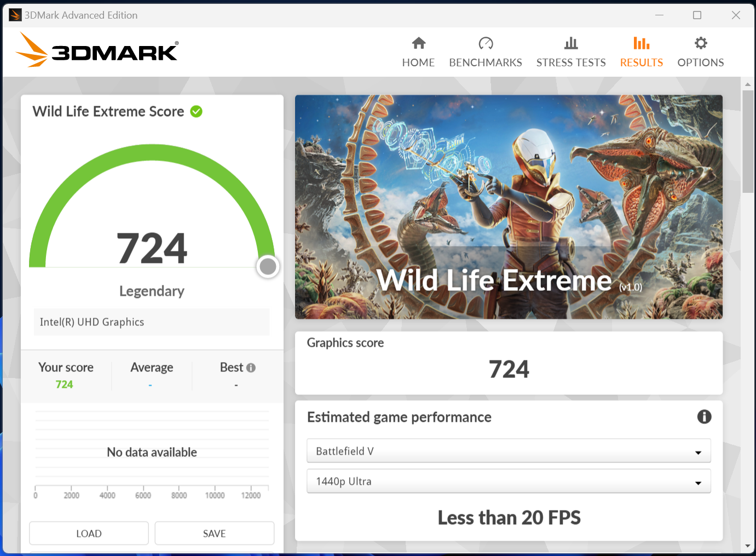The width and height of the screenshot is (756, 556).
Task: Click the Options gear icon
Action: [x=701, y=43]
